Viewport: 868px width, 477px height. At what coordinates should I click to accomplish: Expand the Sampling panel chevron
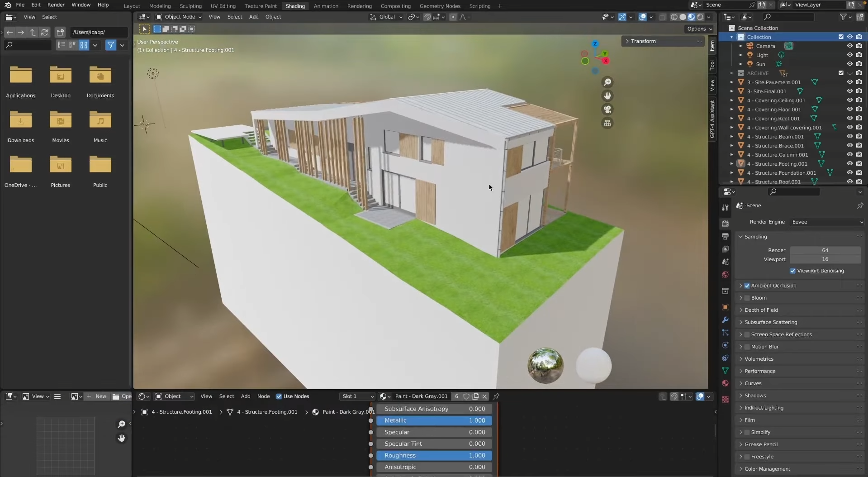point(740,237)
